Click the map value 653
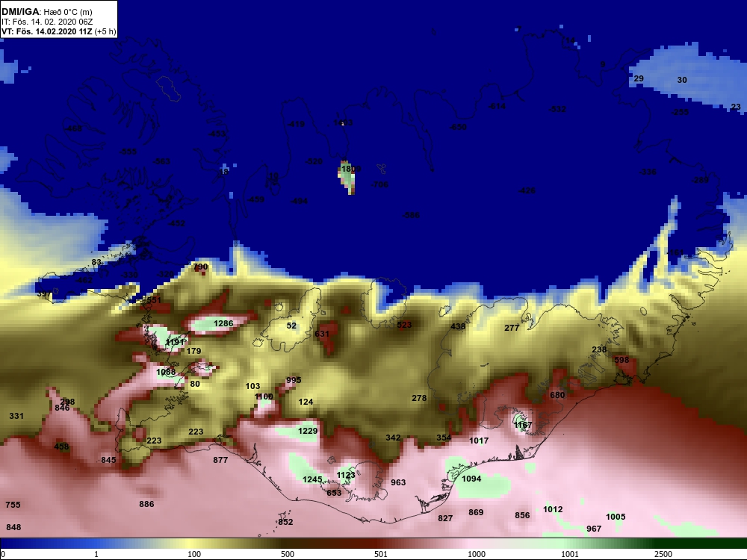The image size is (747, 560). [334, 493]
